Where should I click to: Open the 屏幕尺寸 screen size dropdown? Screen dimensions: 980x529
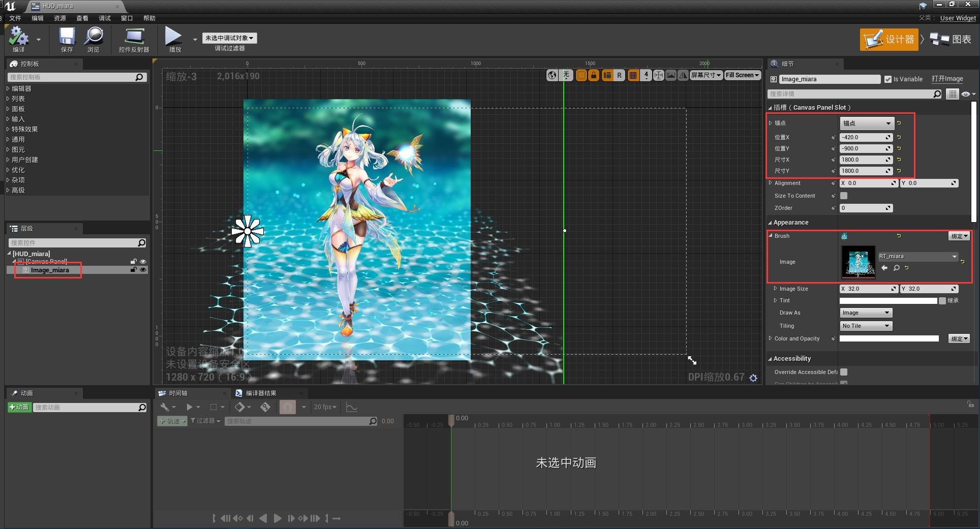coord(706,75)
